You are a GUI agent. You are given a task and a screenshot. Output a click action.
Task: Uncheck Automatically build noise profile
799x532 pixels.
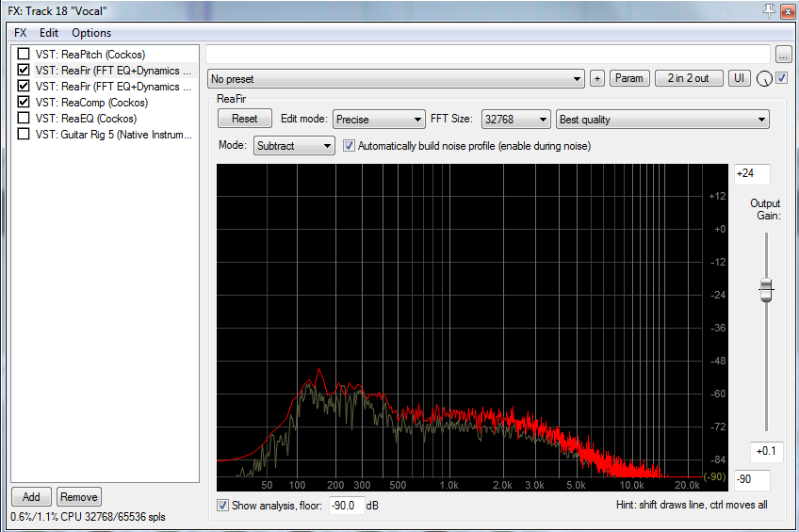click(x=350, y=146)
